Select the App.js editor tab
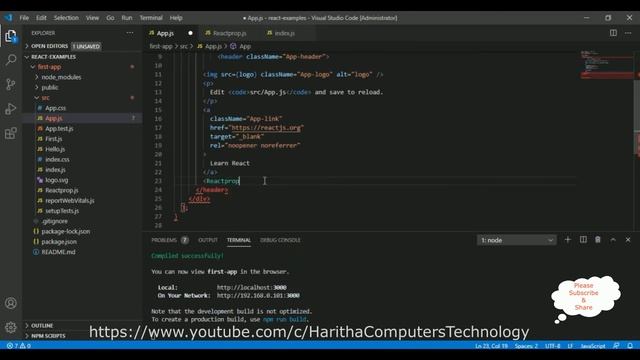This screenshot has width=640, height=360. [165, 33]
